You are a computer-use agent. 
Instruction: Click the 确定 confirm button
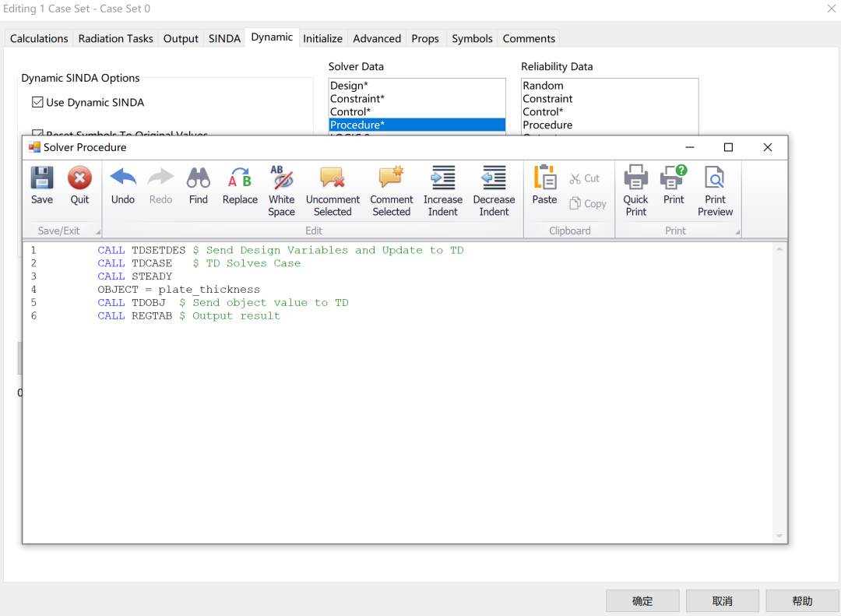(x=642, y=601)
